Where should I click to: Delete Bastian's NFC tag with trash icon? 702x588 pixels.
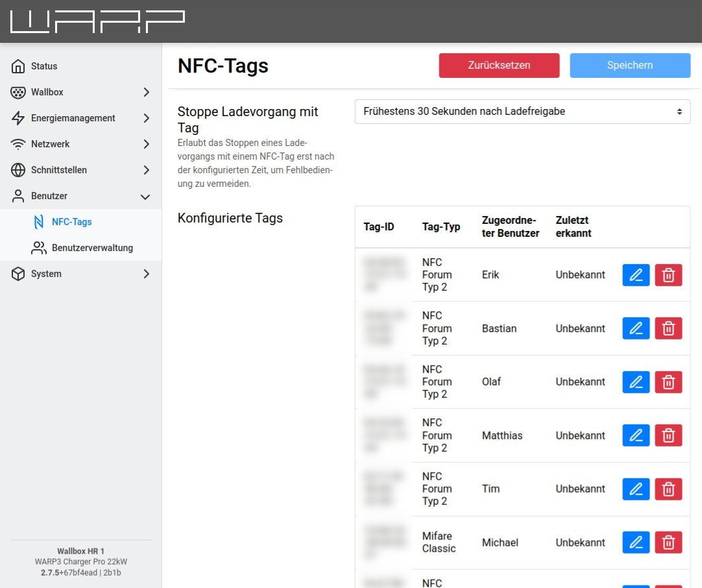[x=668, y=328]
